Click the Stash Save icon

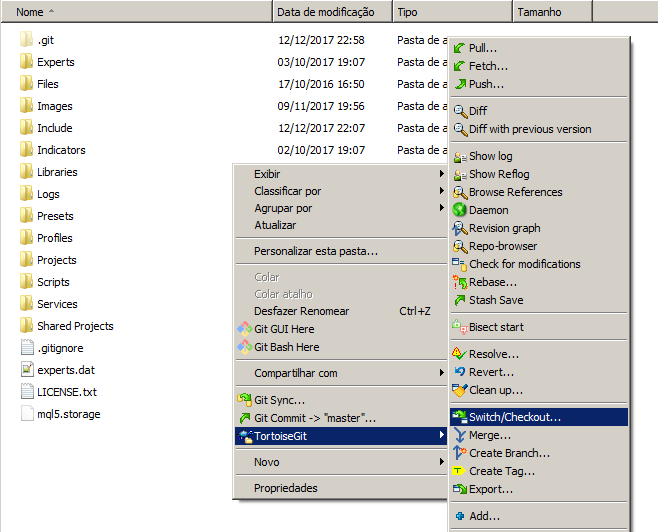(460, 300)
